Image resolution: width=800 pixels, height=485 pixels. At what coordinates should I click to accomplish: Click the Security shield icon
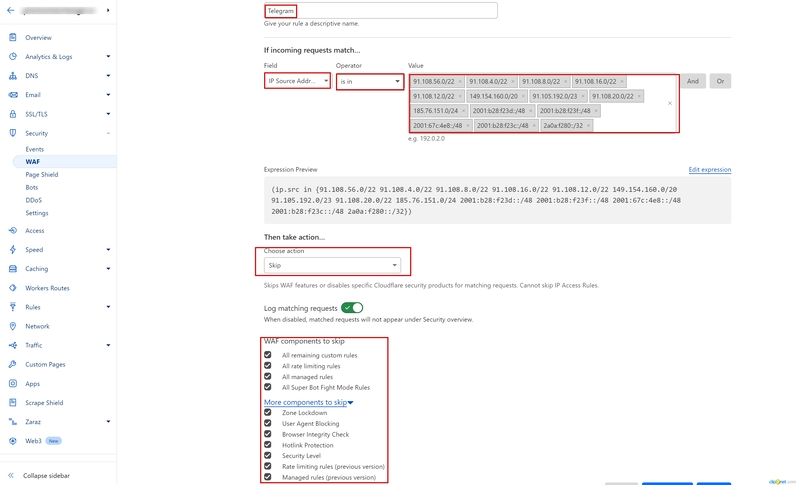[13, 133]
